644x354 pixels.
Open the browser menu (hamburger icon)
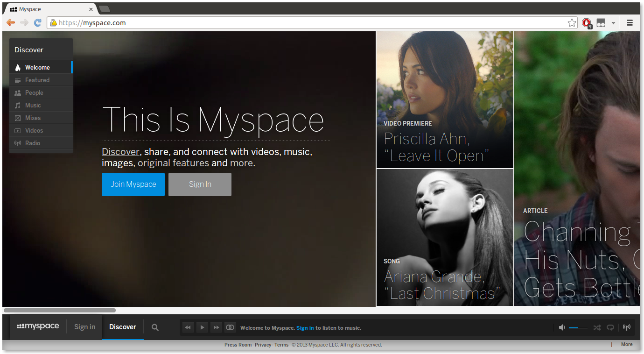coord(630,22)
